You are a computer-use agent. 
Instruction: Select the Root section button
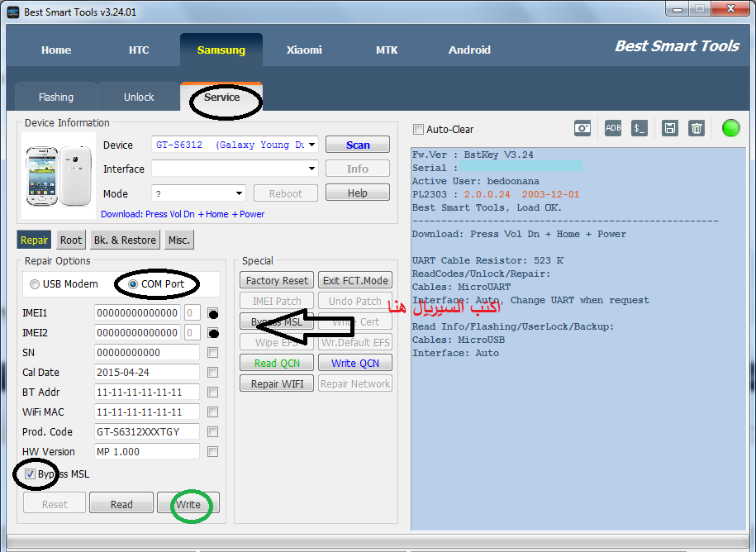click(71, 240)
